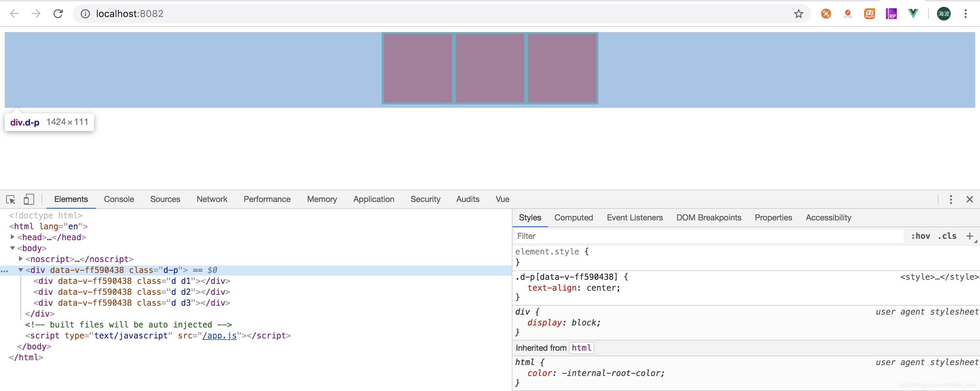The height and width of the screenshot is (391, 980).
Task: Switch to the Network tab
Action: coord(212,199)
